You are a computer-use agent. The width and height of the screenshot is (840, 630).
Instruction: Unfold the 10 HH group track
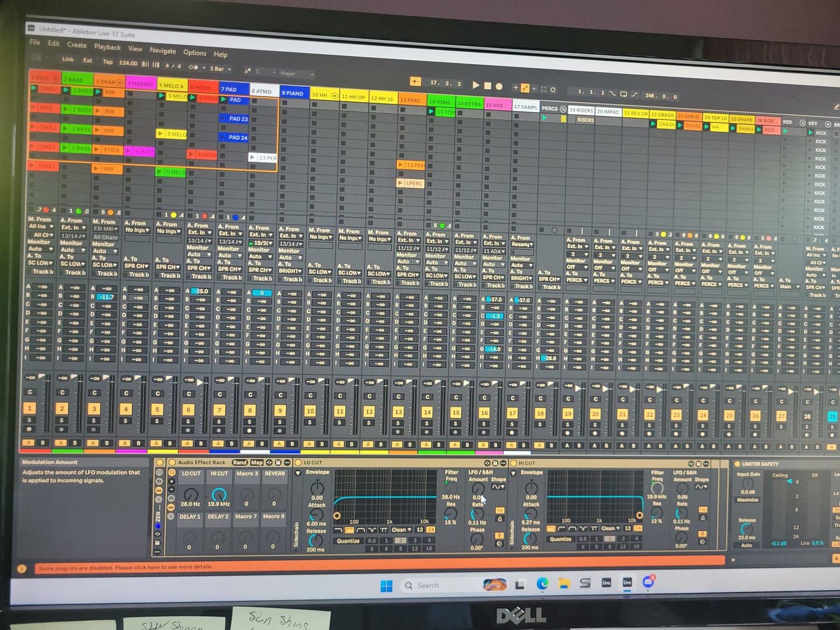tap(334, 95)
